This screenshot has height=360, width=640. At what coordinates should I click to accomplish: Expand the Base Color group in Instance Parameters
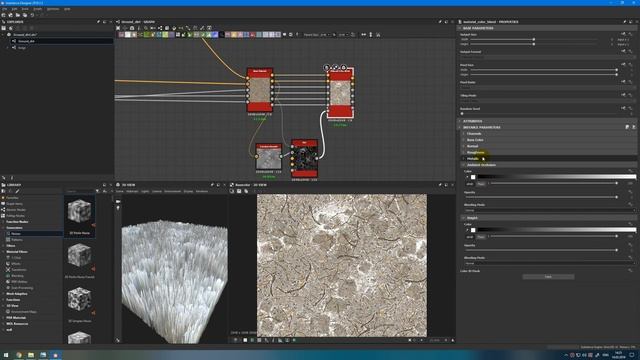tap(464, 140)
